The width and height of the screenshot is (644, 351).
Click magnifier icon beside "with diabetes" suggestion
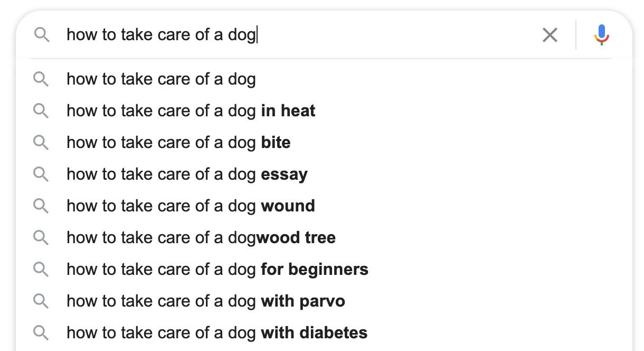41,333
